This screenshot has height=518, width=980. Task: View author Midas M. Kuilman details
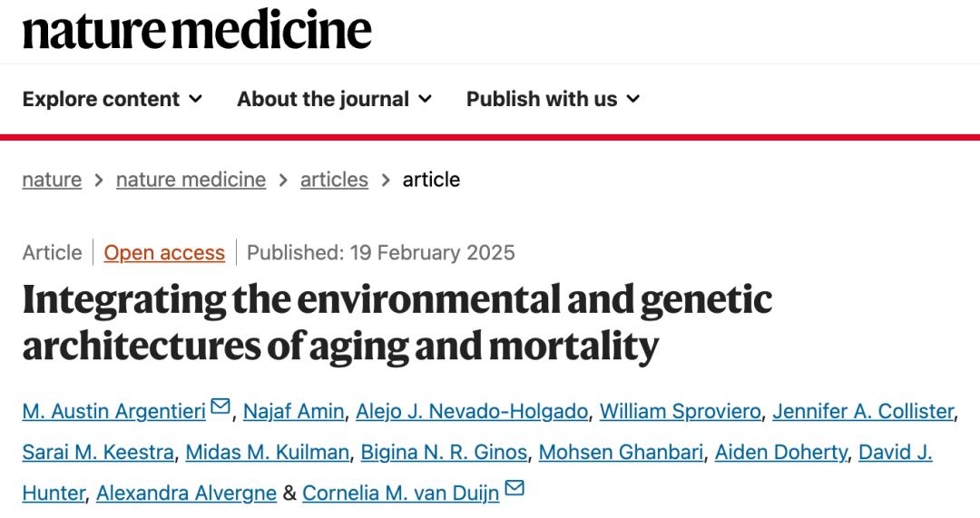[267, 452]
